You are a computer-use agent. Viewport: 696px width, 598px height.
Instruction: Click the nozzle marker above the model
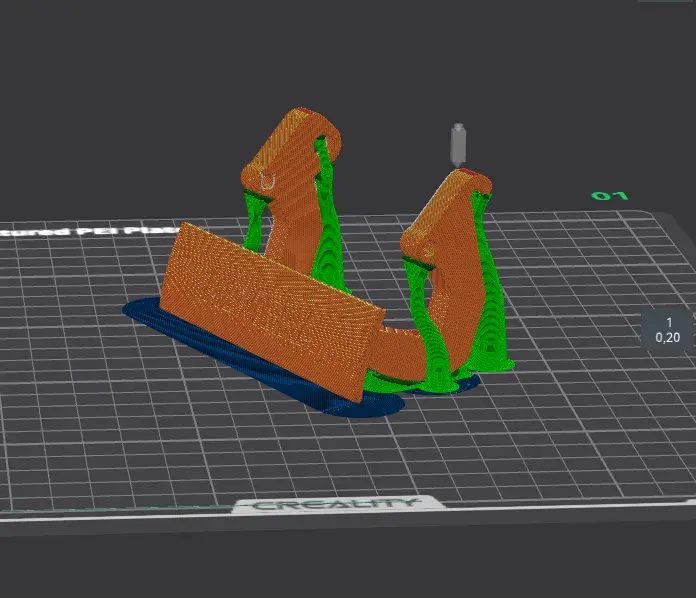click(459, 143)
